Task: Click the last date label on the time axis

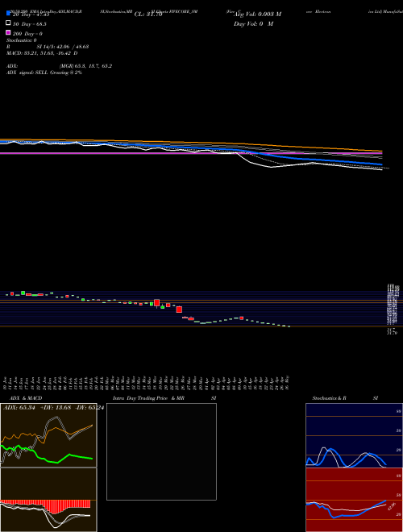Action: point(288,383)
